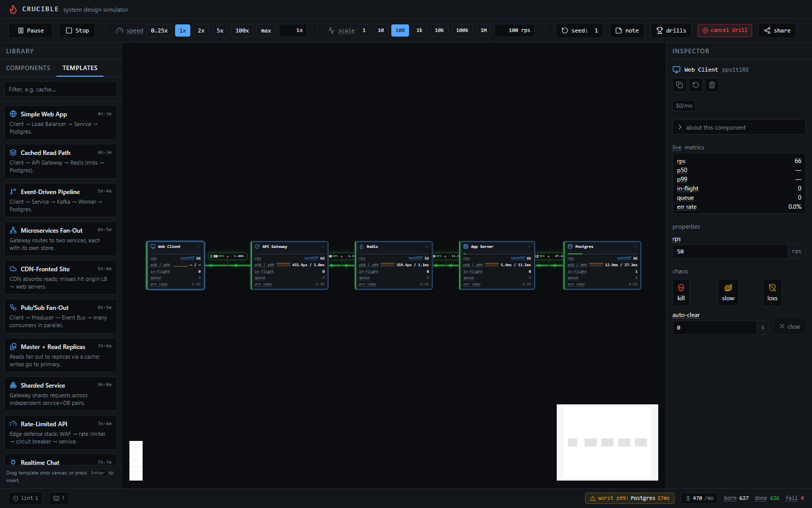Clear the chaos with clear button
Viewport: 812px width, 508px height.
(790, 327)
